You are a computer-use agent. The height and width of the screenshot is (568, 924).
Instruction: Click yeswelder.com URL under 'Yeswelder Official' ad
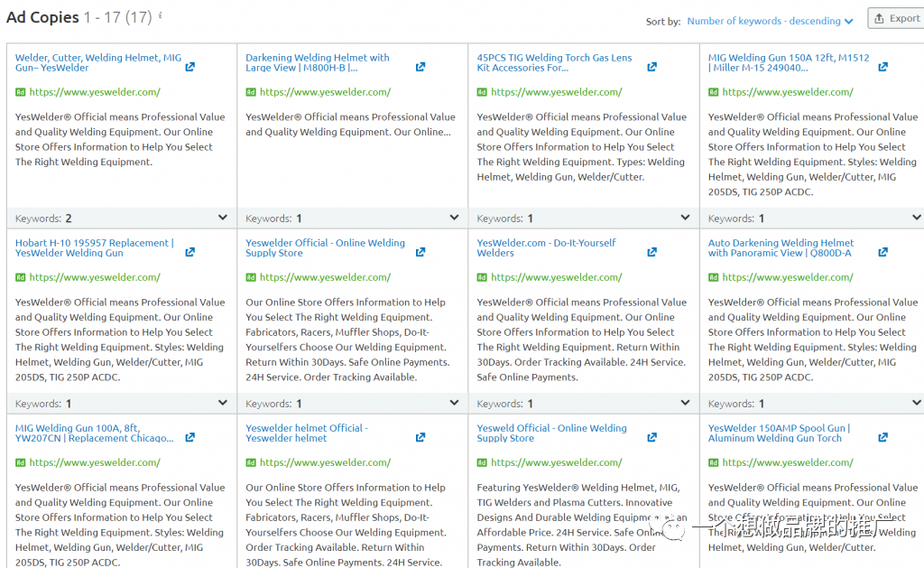[x=325, y=277]
